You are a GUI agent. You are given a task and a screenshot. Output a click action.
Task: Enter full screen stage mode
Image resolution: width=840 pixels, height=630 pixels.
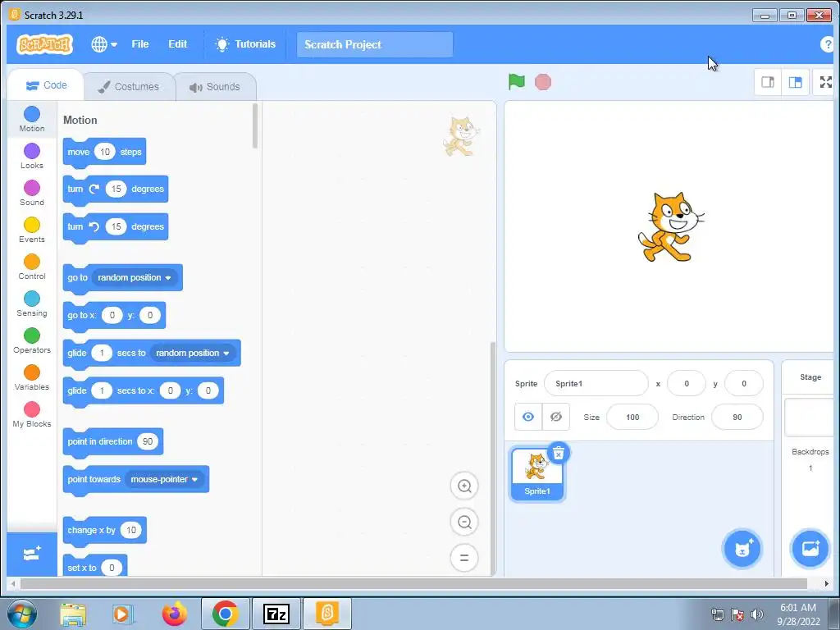[x=825, y=82]
